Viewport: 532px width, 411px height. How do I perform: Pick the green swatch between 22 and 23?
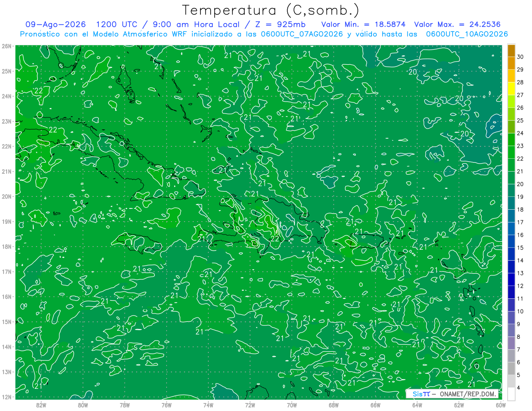click(x=511, y=152)
